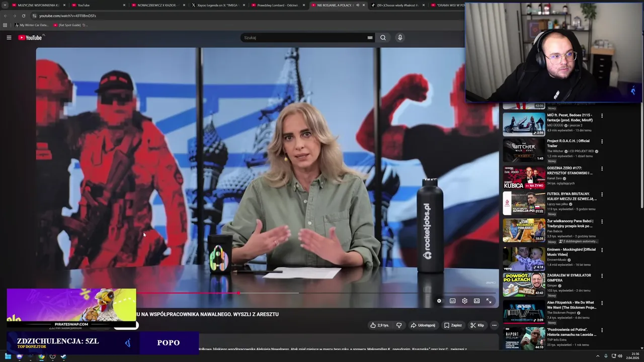Viewport: 644px width, 362px height.
Task: Open options for Eminem Mockingbird video
Action: 602,250
